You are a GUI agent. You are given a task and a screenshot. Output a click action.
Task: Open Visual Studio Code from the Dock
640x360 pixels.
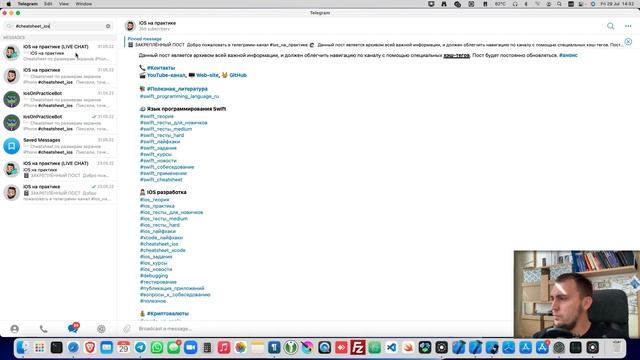[391, 347]
